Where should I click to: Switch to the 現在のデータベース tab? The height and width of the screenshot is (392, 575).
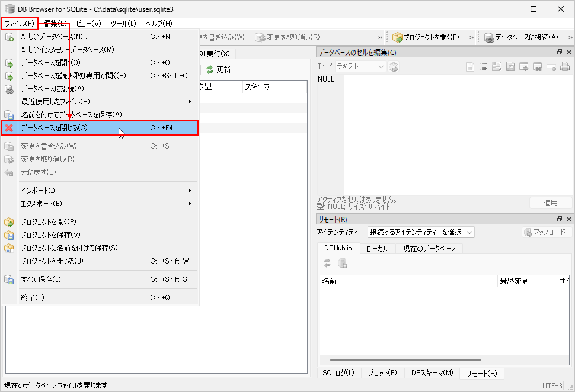click(430, 249)
